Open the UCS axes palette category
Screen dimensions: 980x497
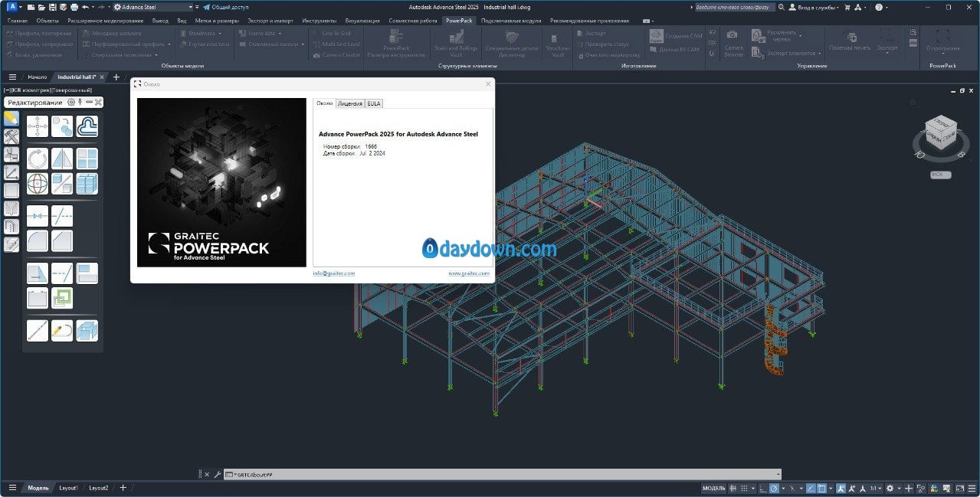coord(11,172)
